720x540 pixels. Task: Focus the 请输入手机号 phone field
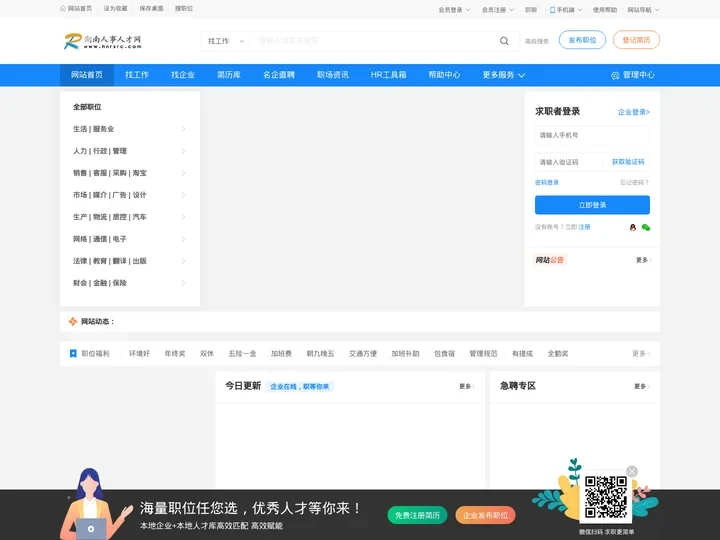592,135
